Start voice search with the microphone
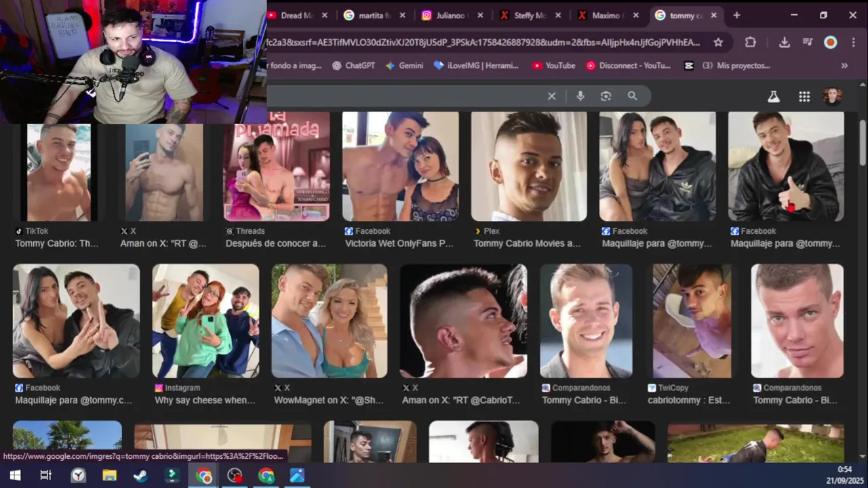This screenshot has width=868, height=488. tap(580, 96)
